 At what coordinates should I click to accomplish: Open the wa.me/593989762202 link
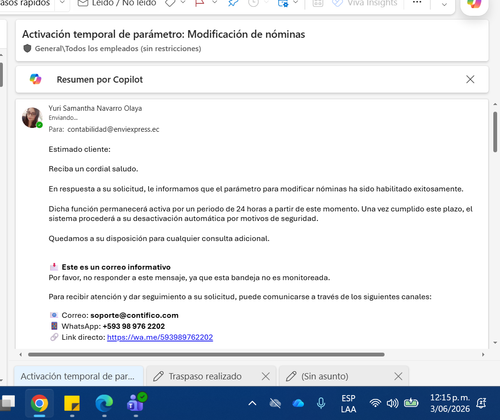pos(160,337)
